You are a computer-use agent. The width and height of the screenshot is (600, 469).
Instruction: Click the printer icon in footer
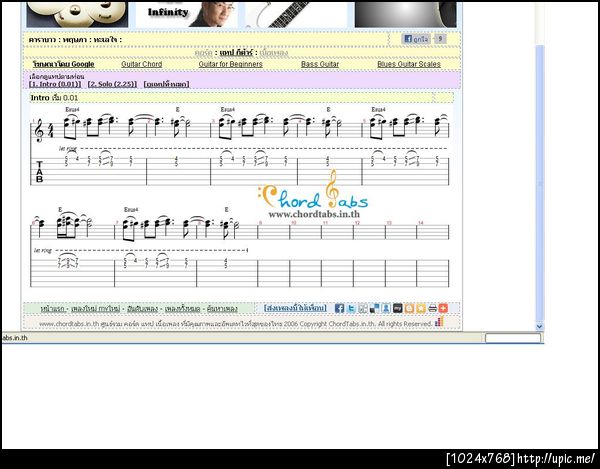pos(432,308)
